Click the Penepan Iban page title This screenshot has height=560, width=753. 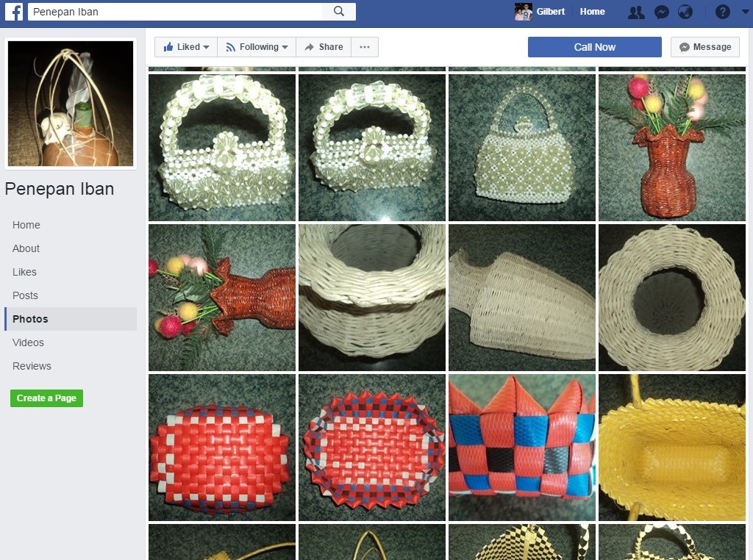click(x=60, y=189)
